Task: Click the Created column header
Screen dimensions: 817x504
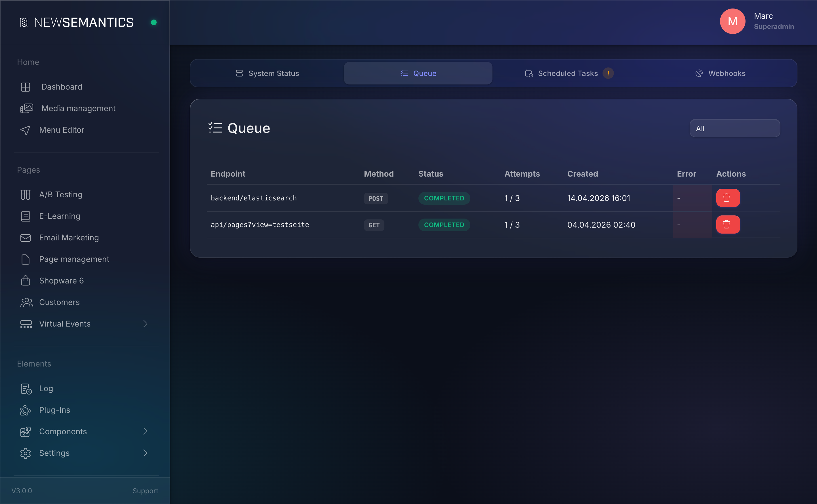Action: (582, 174)
